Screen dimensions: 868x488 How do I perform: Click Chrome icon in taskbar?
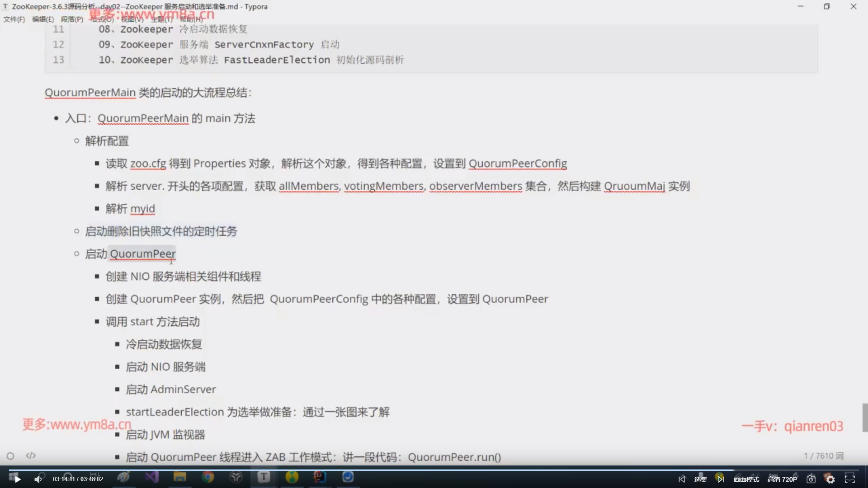[208, 477]
